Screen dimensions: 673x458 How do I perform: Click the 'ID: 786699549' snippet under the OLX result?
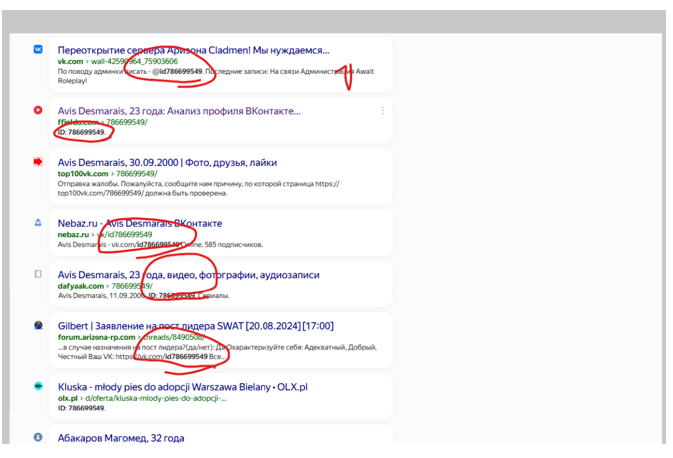click(x=82, y=408)
